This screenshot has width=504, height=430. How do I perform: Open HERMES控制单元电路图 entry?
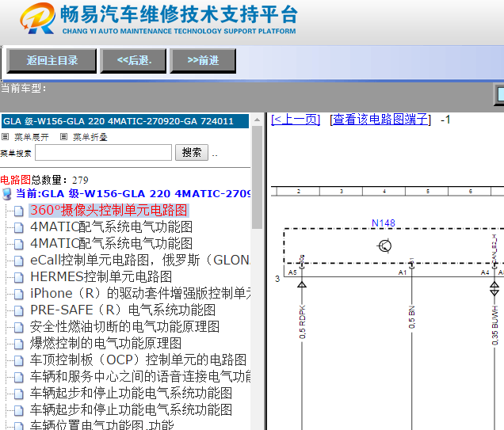pos(101,277)
